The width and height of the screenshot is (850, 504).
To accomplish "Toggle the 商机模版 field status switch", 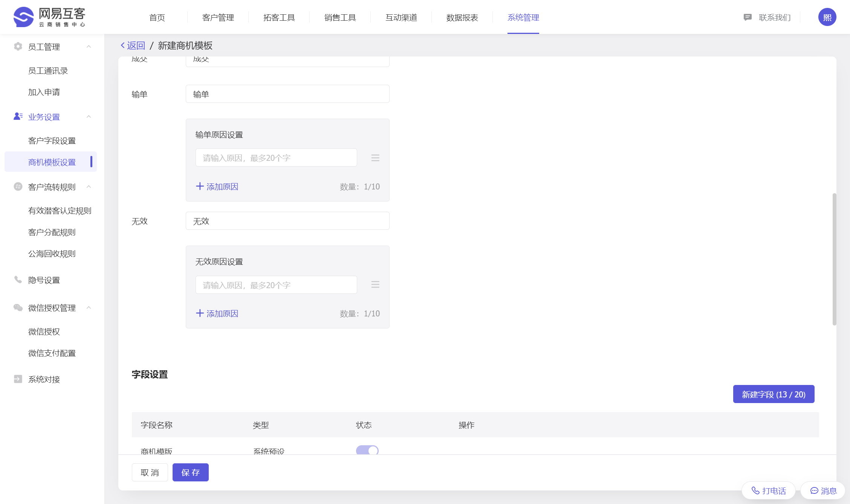I will [367, 450].
